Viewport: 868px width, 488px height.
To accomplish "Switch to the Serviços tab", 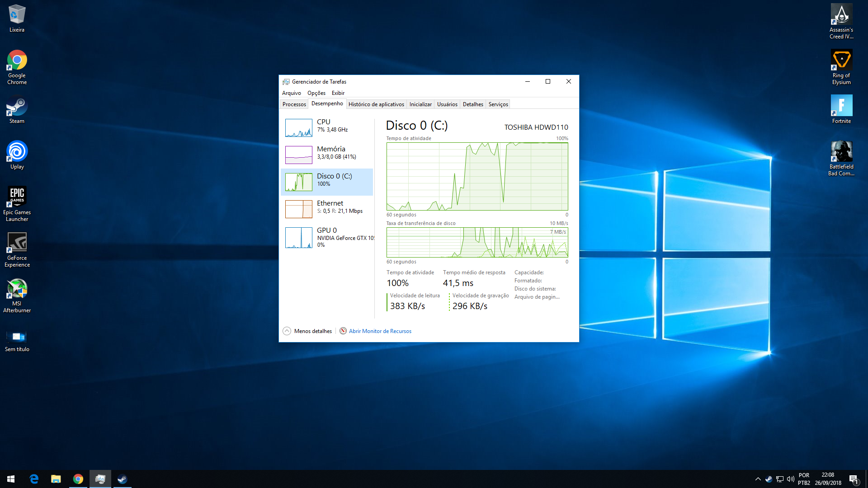I will 498,104.
